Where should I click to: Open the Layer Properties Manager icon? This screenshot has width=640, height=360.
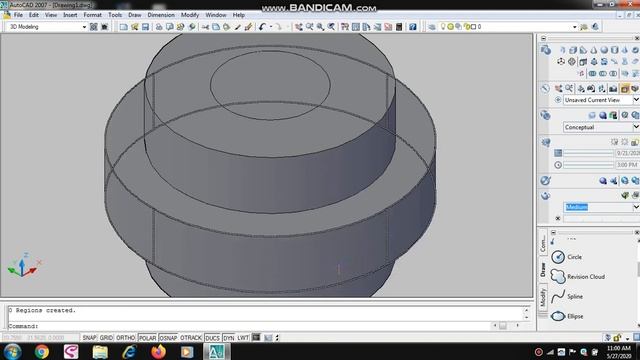click(x=432, y=27)
